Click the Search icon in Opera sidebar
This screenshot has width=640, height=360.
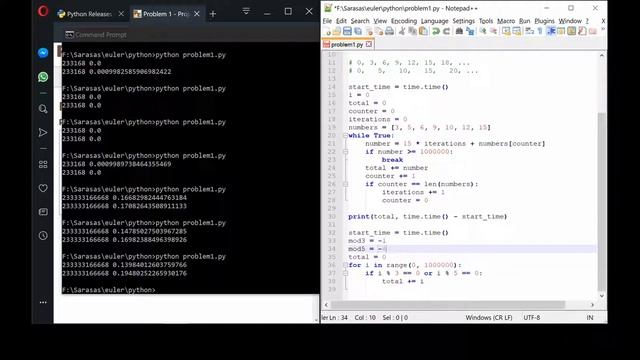[43, 109]
